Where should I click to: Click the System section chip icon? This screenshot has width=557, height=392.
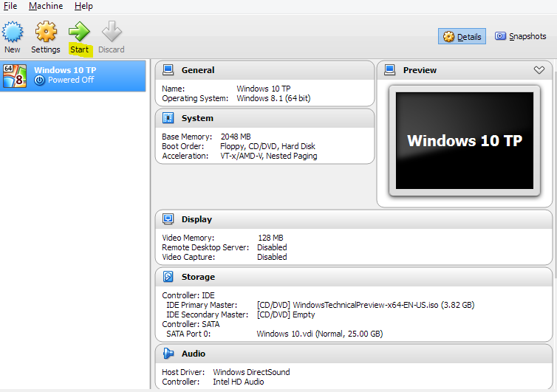point(168,118)
